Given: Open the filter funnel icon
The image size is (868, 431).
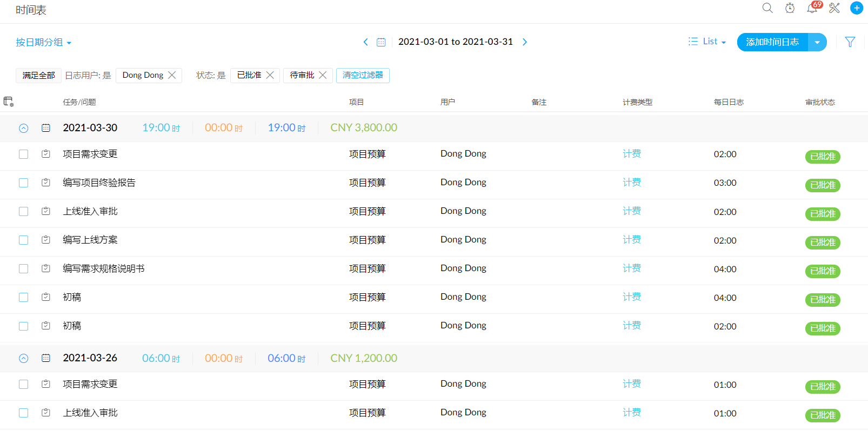Looking at the screenshot, I should click(850, 42).
